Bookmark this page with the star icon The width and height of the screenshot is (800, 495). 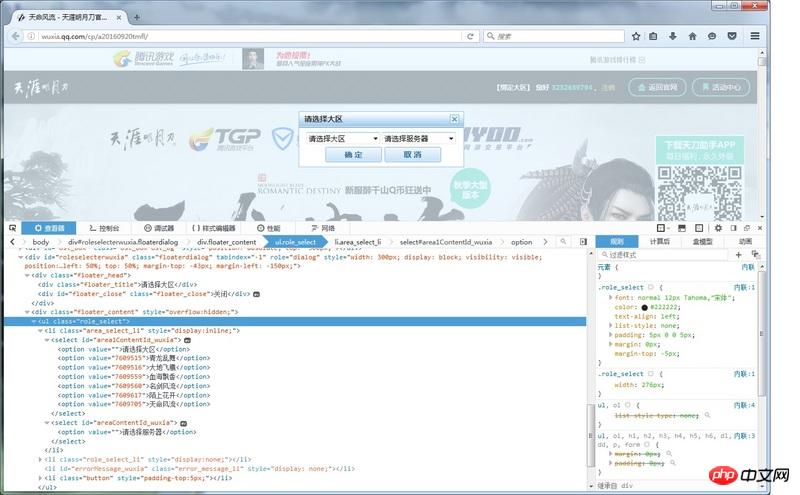[x=636, y=36]
